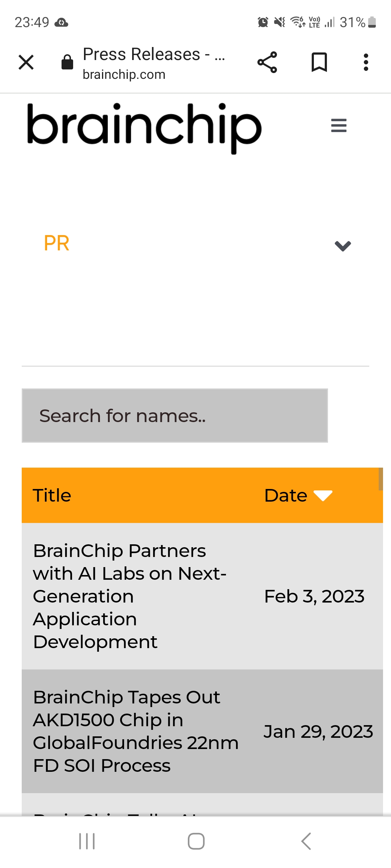The height and width of the screenshot is (868, 391).
Task: Tap the Android back button
Action: [306, 841]
